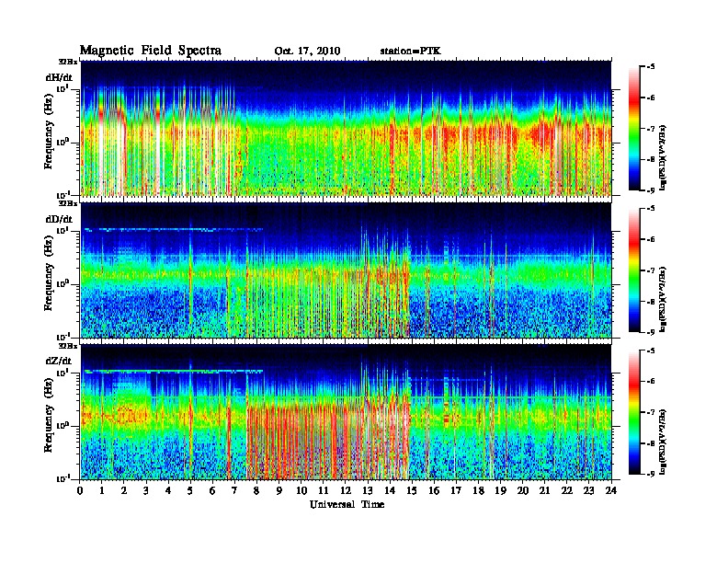Click the hour 15 tick label on time axis
The width and height of the screenshot is (728, 563).
(412, 490)
